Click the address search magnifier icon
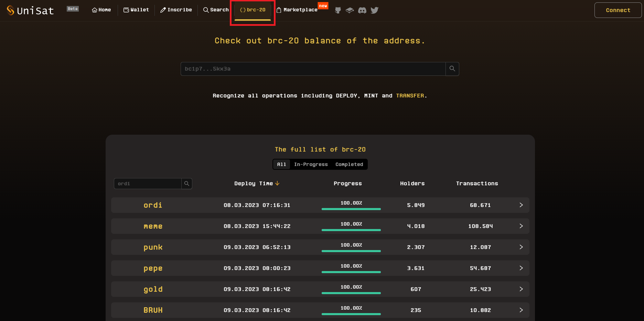The height and width of the screenshot is (321, 644). point(452,69)
